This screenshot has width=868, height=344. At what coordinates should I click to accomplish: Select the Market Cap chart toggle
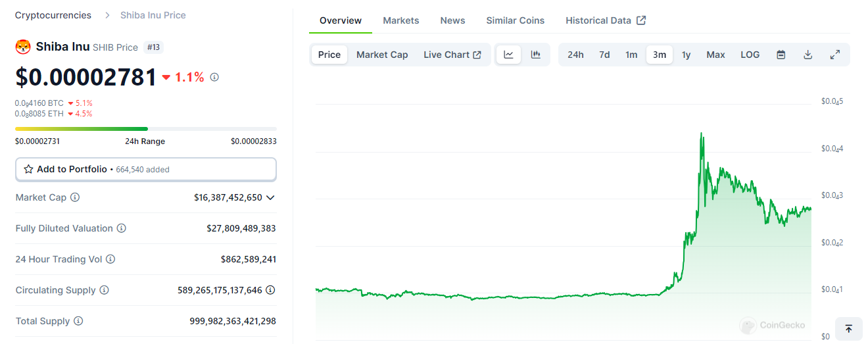pyautogui.click(x=382, y=55)
